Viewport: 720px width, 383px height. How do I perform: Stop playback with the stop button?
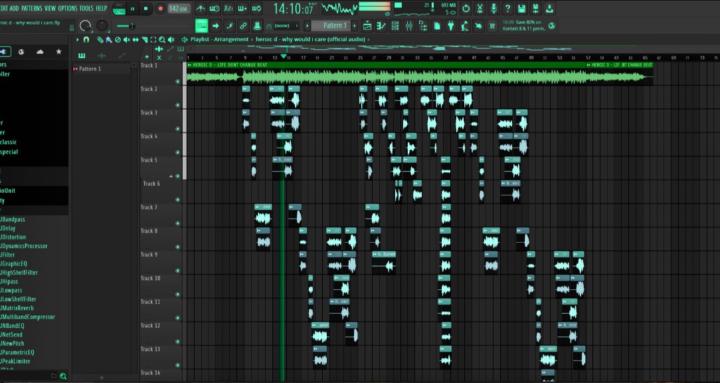pos(146,9)
